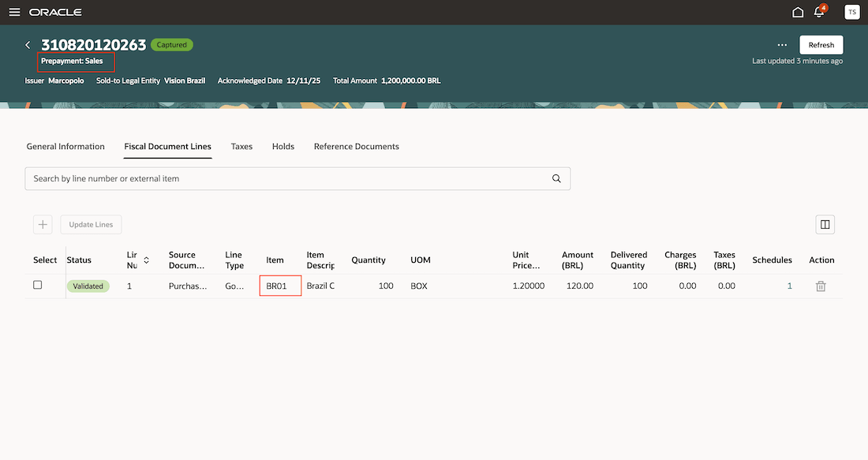The width and height of the screenshot is (868, 460).
Task: Open the navigation hamburger menu
Action: 14,12
